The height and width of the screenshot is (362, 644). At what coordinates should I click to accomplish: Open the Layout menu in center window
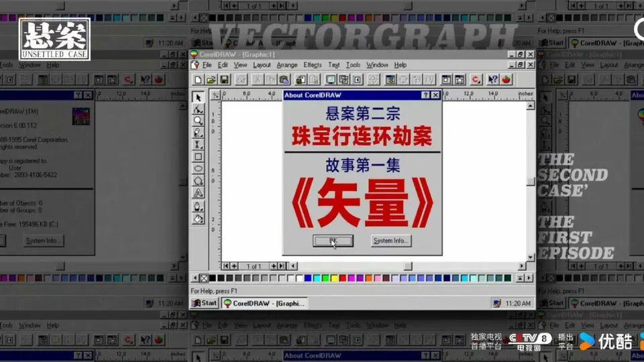(x=262, y=65)
